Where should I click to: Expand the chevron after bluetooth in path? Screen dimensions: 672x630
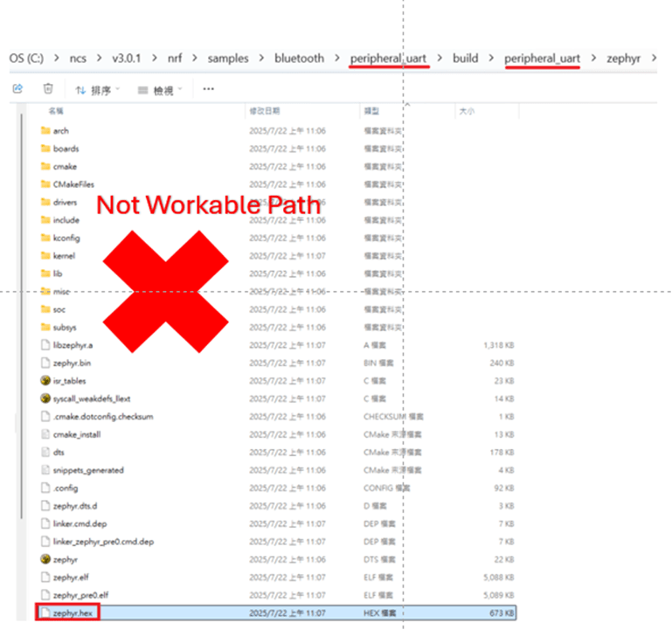336,59
